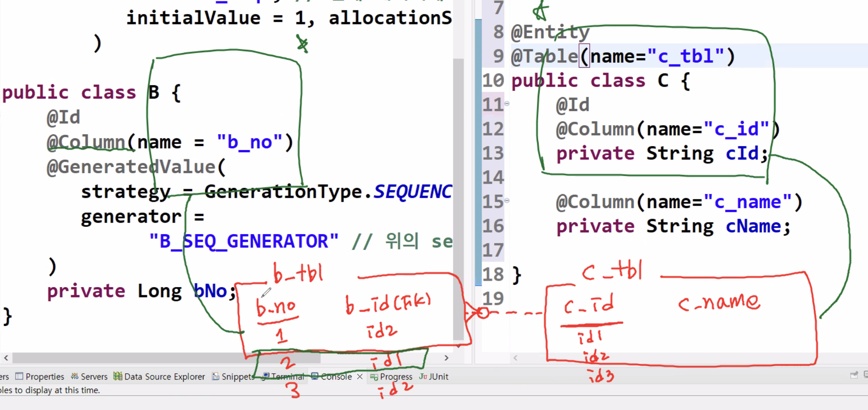
Task: Click the "b_no" string literal
Action: (250, 142)
